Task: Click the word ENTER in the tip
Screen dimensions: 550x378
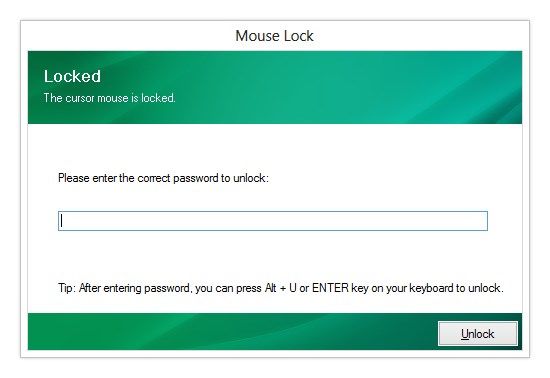Action: click(x=330, y=288)
